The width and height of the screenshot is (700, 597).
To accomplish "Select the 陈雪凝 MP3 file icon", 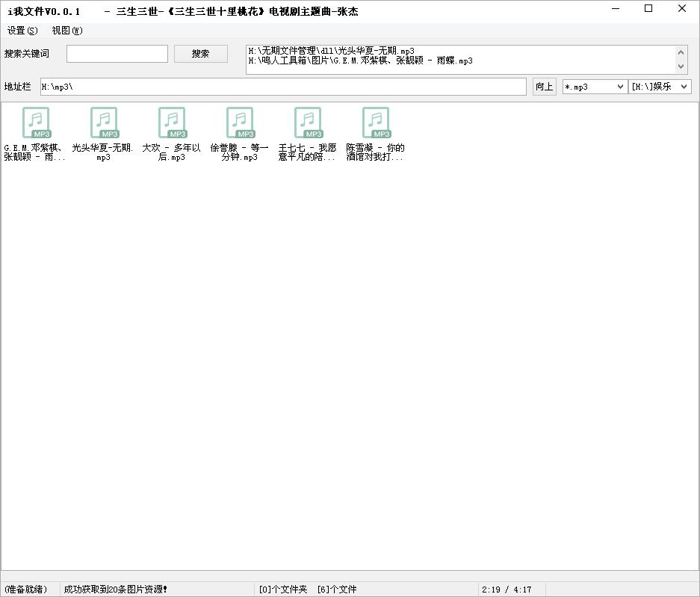I will point(376,123).
